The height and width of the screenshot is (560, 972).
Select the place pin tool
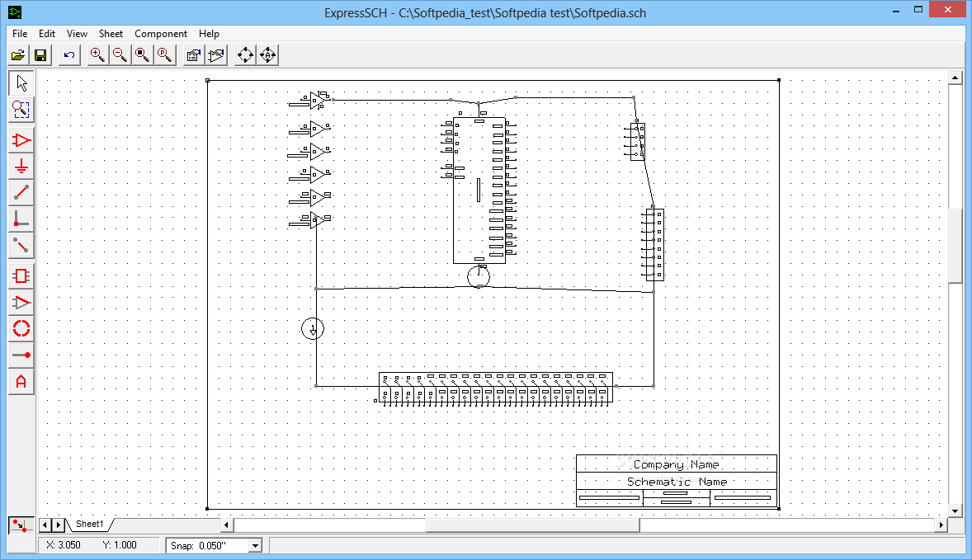point(21,355)
